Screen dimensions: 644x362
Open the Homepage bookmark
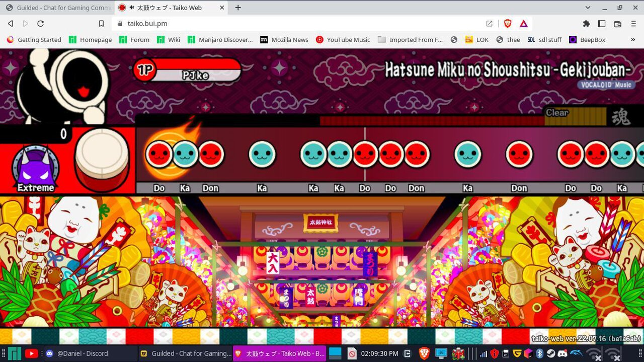click(x=90, y=40)
